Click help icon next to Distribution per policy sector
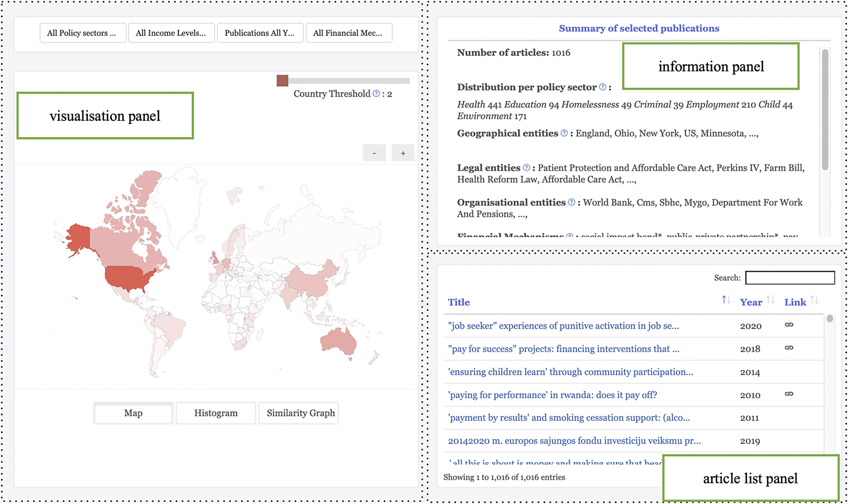 (x=602, y=87)
